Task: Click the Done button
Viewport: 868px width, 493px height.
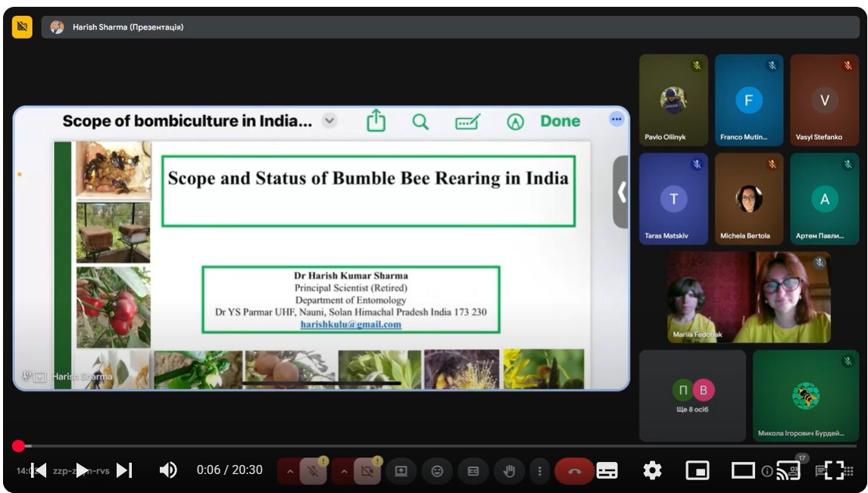Action: click(x=560, y=121)
